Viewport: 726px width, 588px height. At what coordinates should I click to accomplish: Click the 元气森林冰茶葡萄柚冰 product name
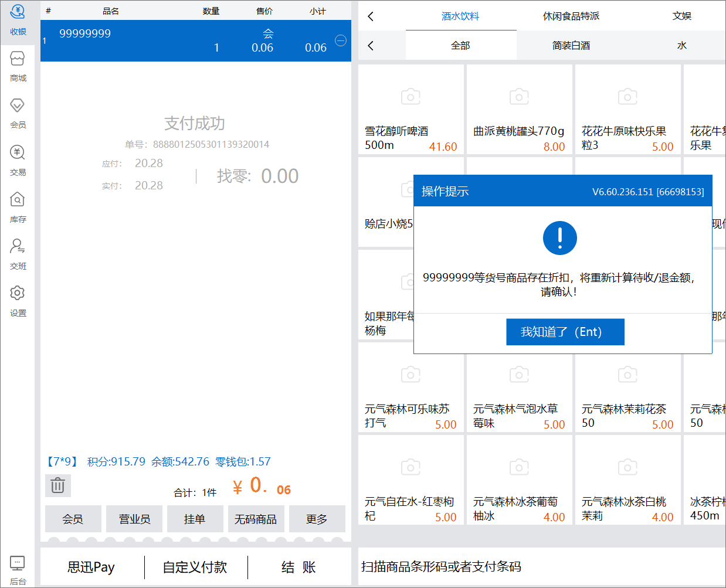(x=515, y=508)
